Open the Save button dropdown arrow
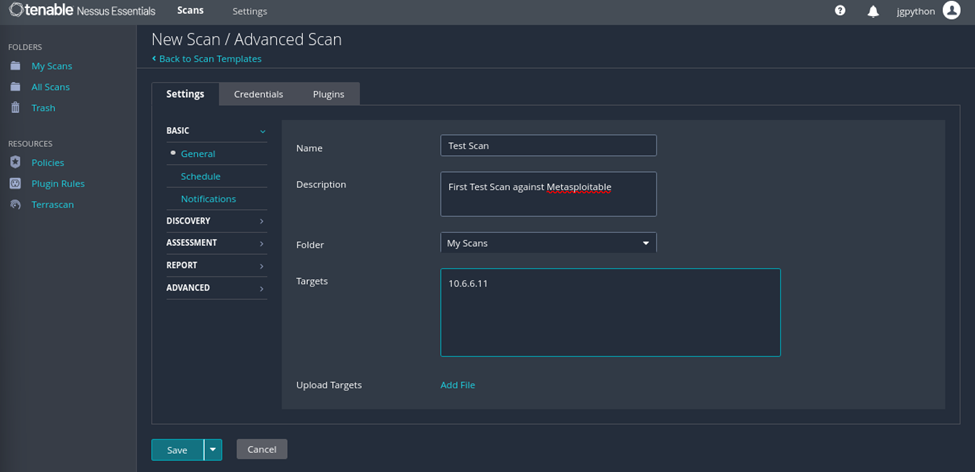Screen dimensions: 975x472 click(x=213, y=450)
